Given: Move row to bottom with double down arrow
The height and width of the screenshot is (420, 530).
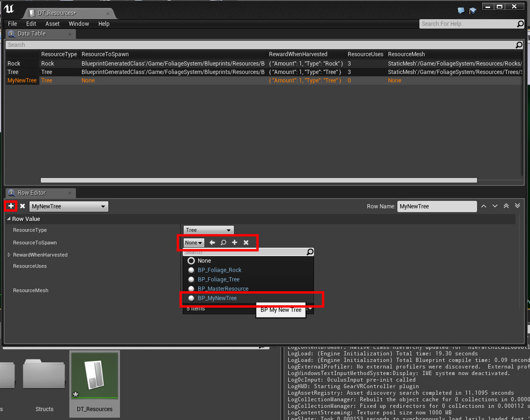Looking at the screenshot, I should point(517,206).
